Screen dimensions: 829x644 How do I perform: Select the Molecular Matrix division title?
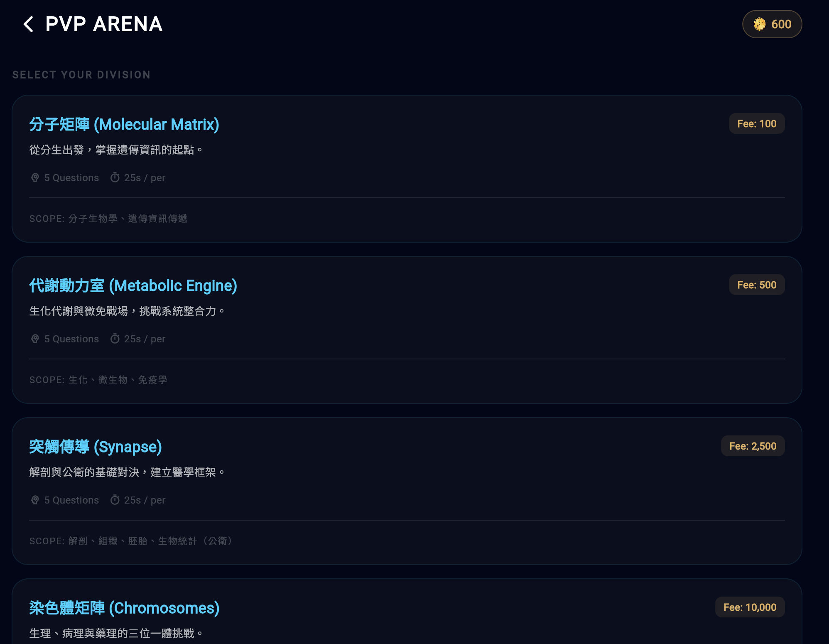(124, 125)
